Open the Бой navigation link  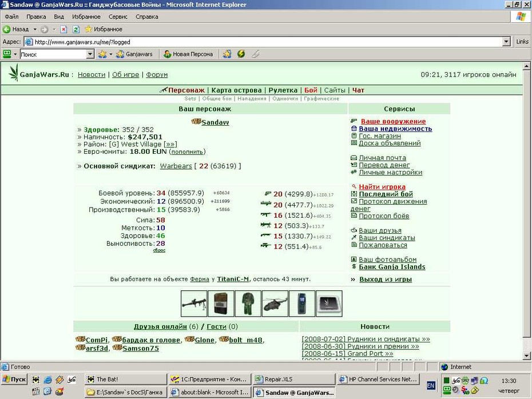point(311,90)
